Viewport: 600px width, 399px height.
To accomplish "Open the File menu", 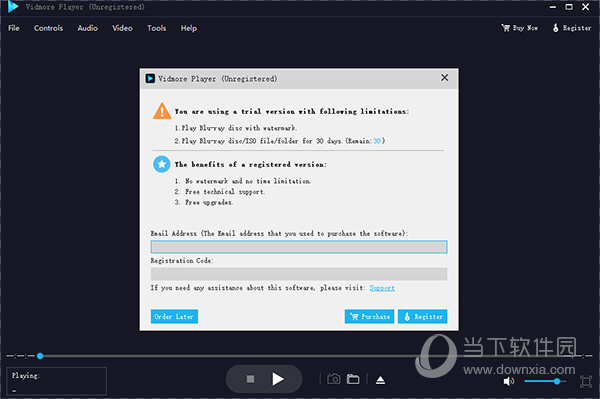I will click(14, 28).
